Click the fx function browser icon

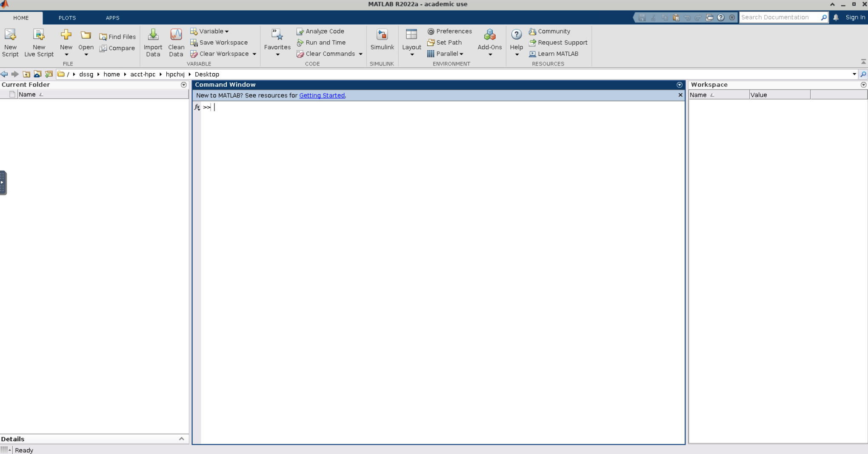click(x=197, y=107)
